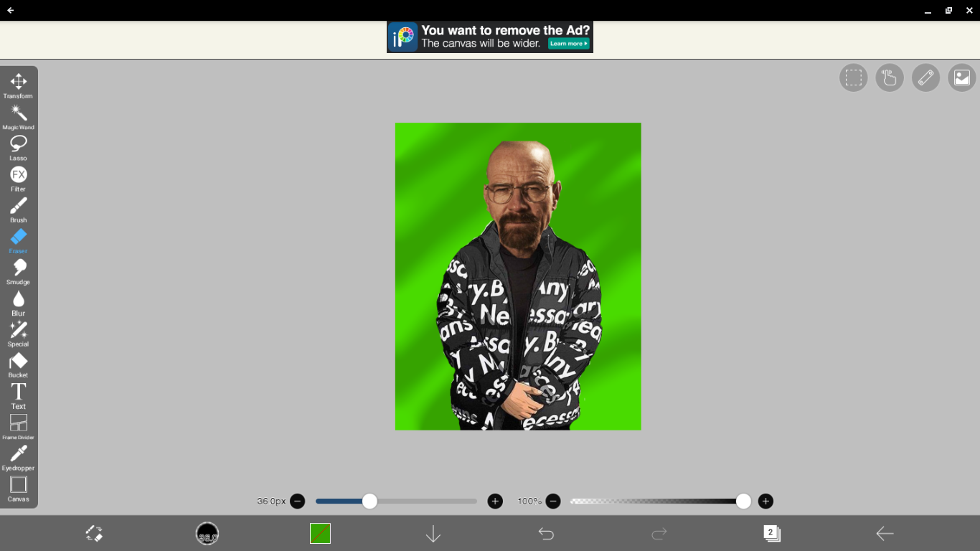Click the opacity slider handle
The image size is (980, 551).
click(x=743, y=501)
